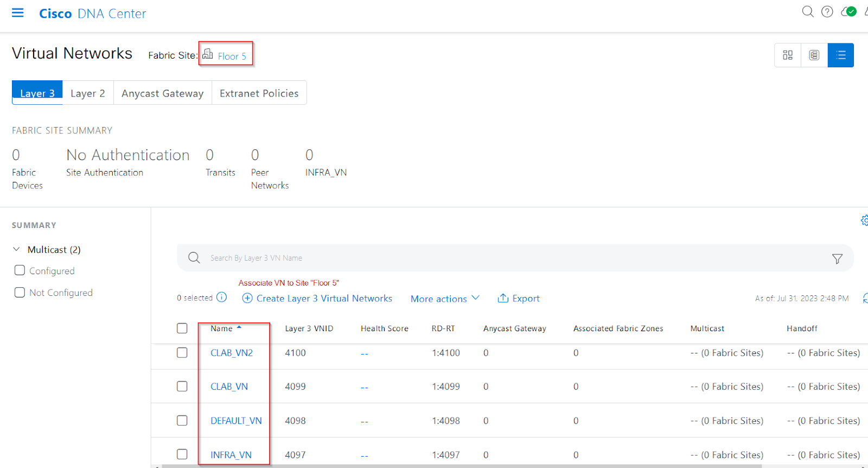Click the magnifier icon in VN search bar
This screenshot has width=868, height=468.
coord(194,257)
